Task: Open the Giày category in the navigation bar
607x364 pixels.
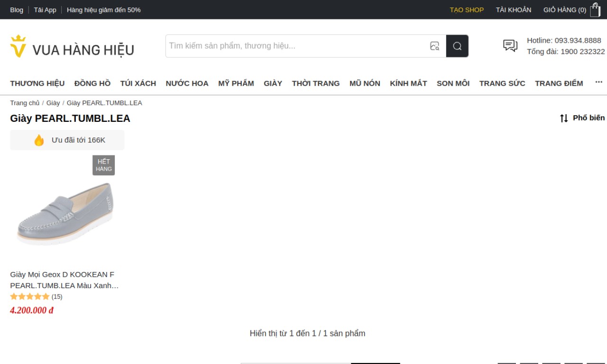Action: coord(273,83)
